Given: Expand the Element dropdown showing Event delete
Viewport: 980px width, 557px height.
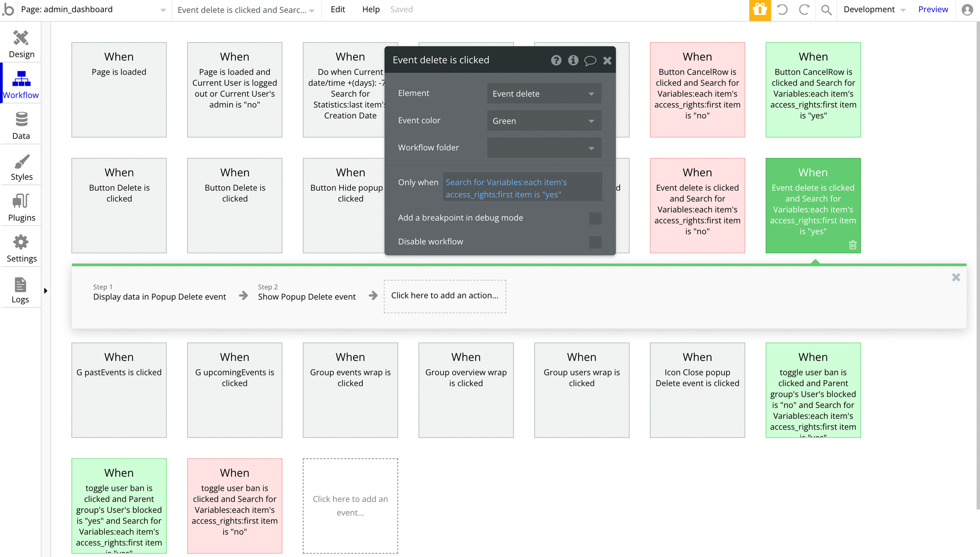Looking at the screenshot, I should pos(544,94).
